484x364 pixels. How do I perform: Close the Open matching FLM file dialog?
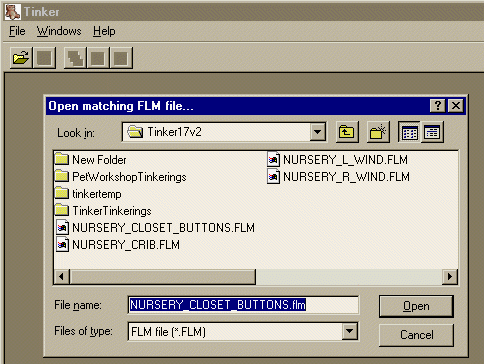(456, 106)
